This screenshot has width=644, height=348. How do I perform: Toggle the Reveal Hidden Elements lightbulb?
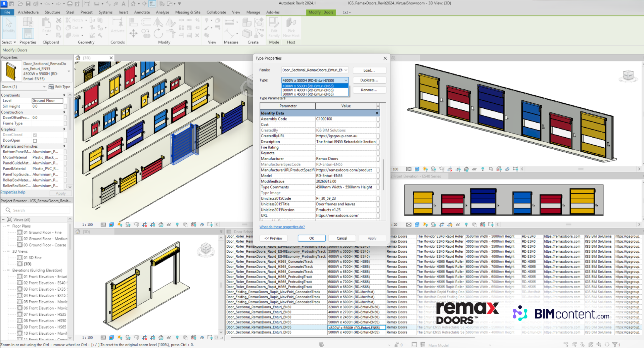coord(177,225)
